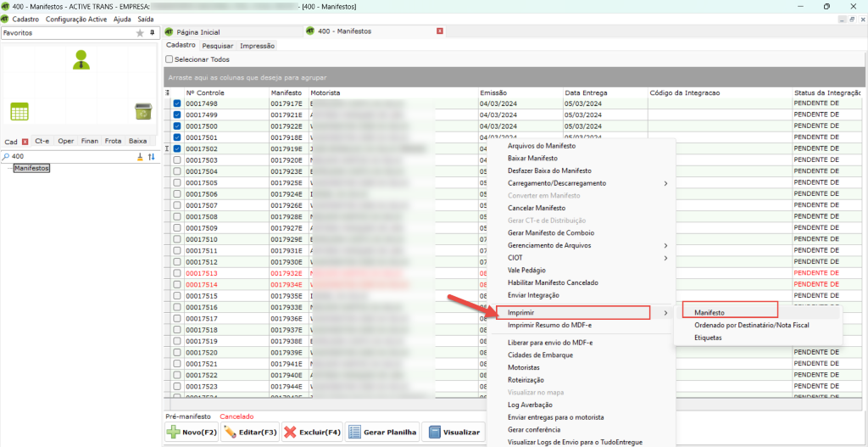The height and width of the screenshot is (447, 868).
Task: Close the 400 - Manifestos tab
Action: (439, 31)
